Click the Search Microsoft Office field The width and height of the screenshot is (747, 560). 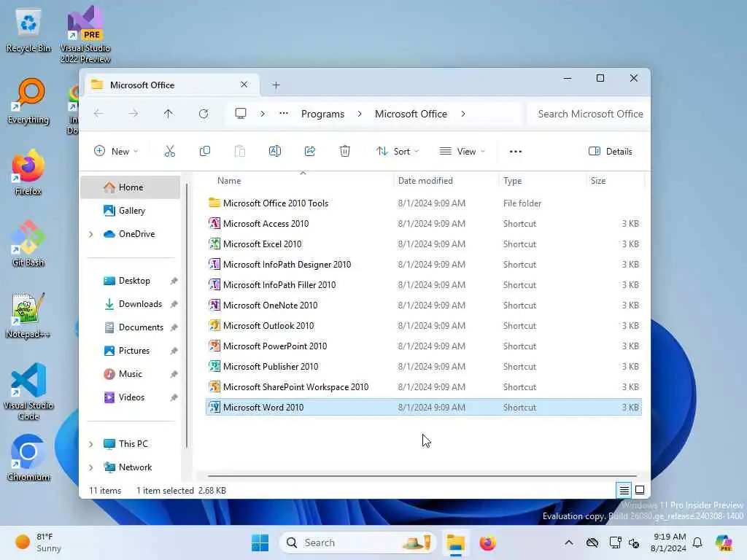pos(589,114)
